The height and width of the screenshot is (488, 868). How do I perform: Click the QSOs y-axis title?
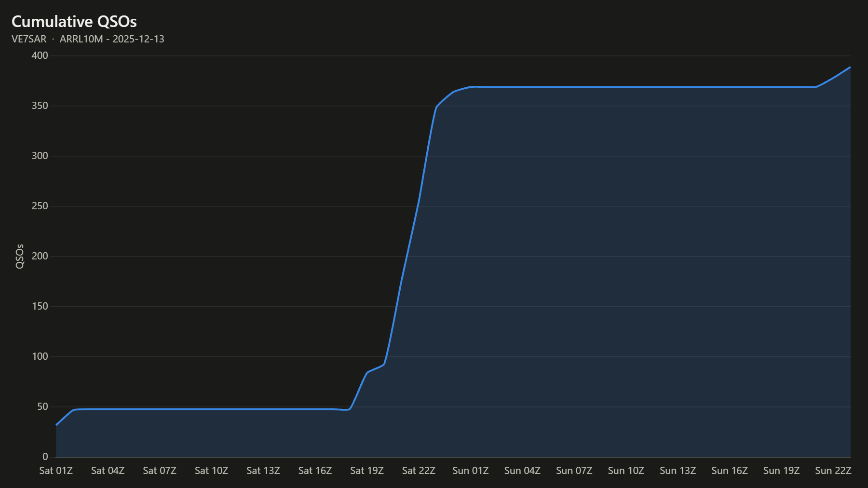point(20,256)
